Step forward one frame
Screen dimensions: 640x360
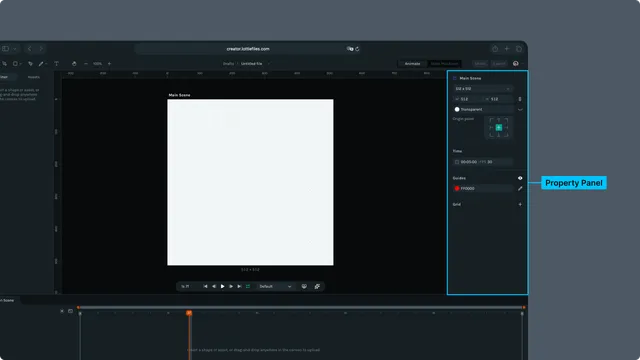[x=231, y=287]
